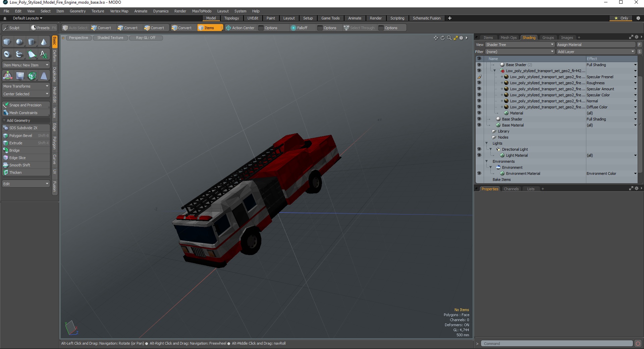644x349 pixels.
Task: Open the Geometry menu
Action: click(77, 11)
